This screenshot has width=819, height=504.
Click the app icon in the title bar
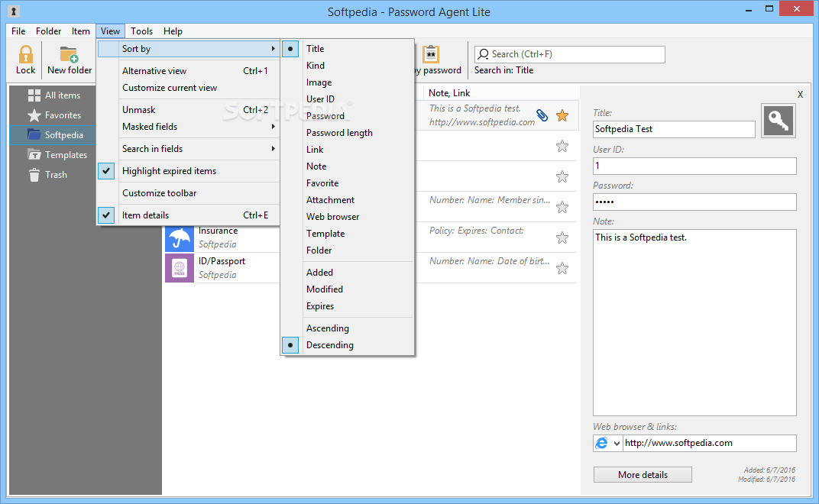tap(14, 11)
